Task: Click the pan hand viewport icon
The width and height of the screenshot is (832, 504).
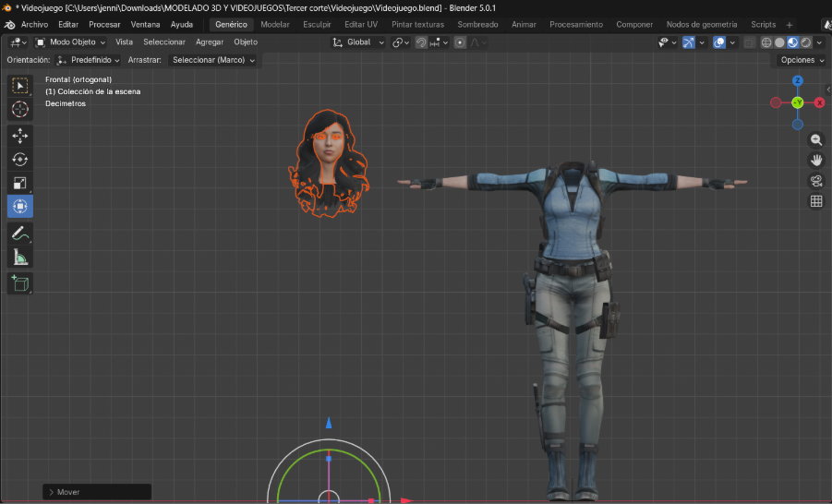Action: (x=816, y=161)
